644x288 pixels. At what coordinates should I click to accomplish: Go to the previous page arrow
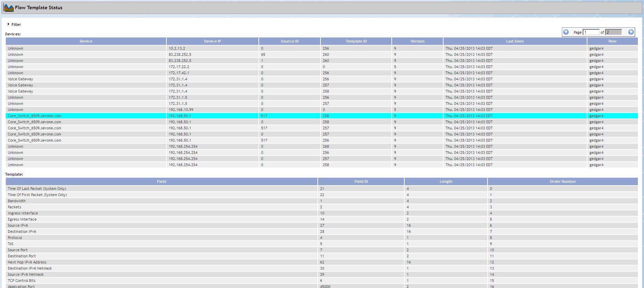[566, 32]
